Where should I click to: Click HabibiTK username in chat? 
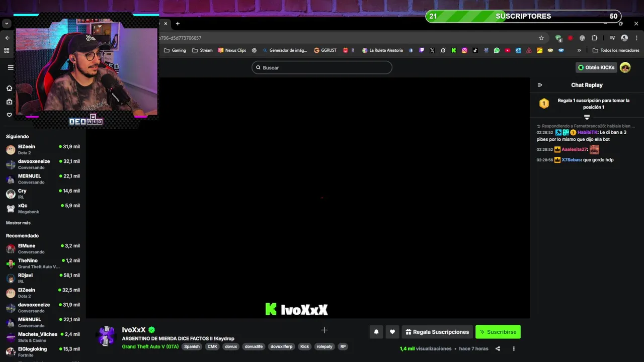coord(587,132)
